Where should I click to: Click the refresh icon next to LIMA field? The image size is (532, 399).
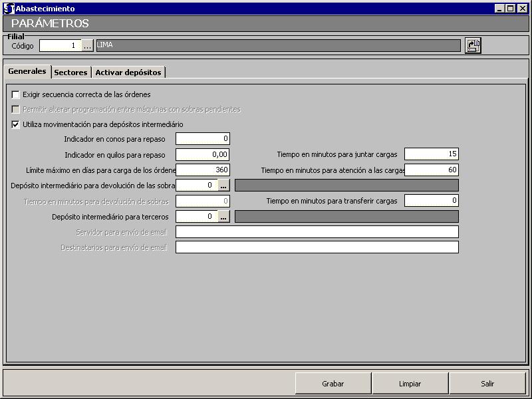(x=473, y=45)
